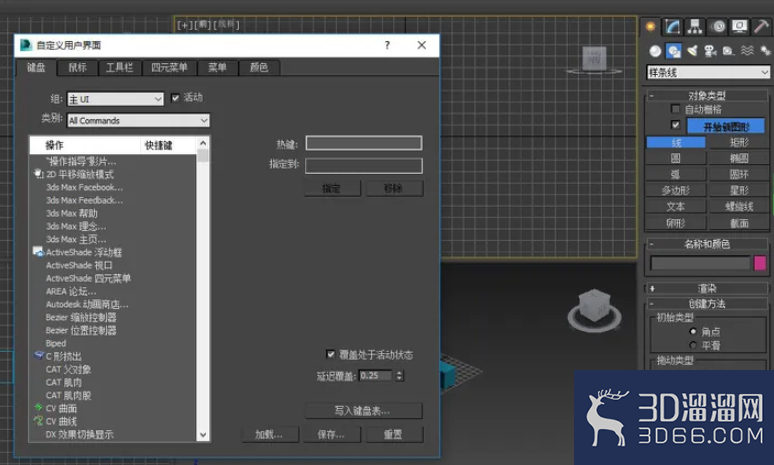Open the Hierarchy panel tab icon
Viewport: 774px width, 465px height.
[695, 26]
